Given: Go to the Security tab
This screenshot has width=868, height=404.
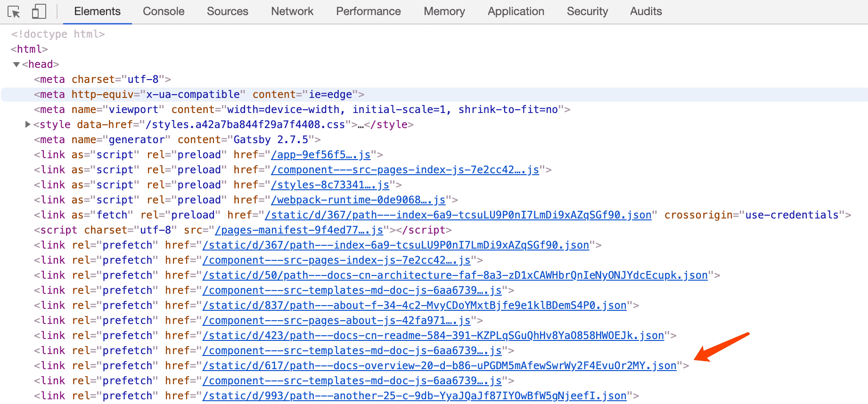Looking at the screenshot, I should click(x=587, y=11).
